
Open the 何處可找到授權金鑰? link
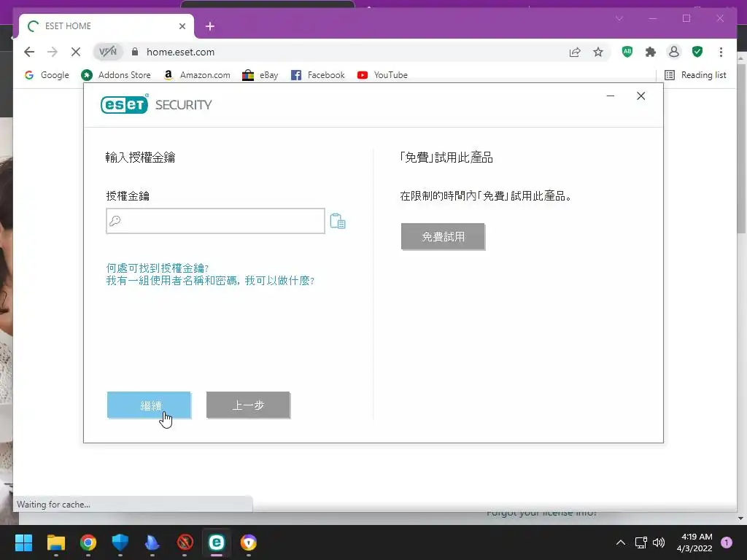click(158, 268)
